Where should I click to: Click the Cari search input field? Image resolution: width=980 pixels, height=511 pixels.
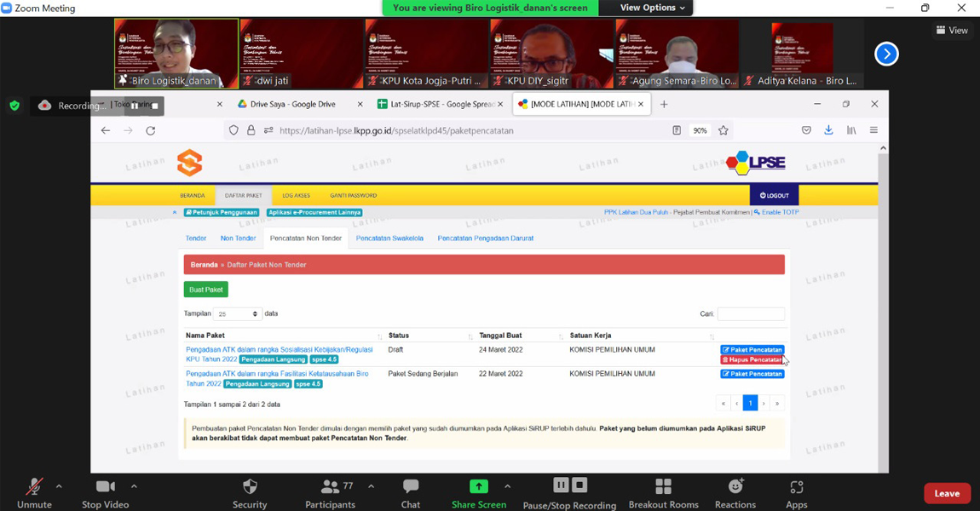coord(751,314)
